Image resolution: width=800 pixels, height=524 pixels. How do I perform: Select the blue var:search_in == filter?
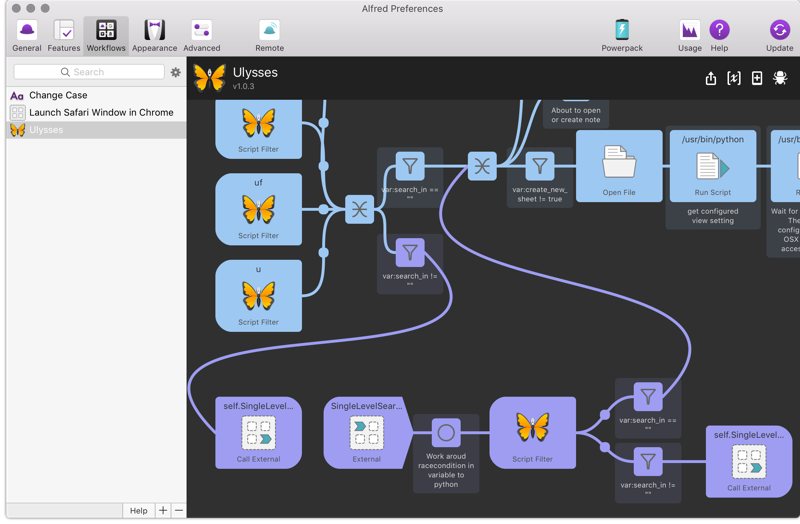(x=410, y=166)
